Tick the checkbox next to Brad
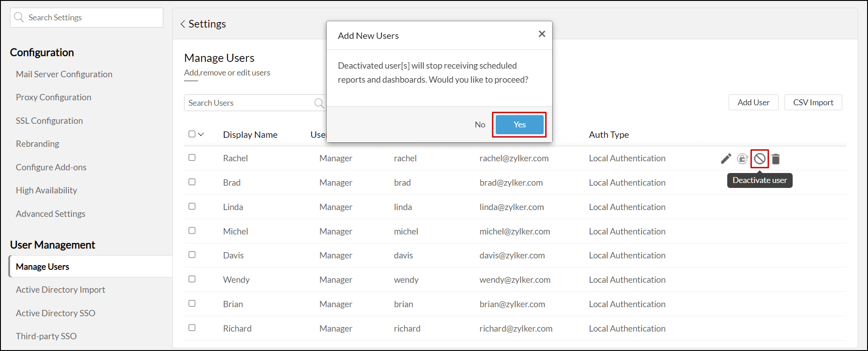 tap(192, 182)
